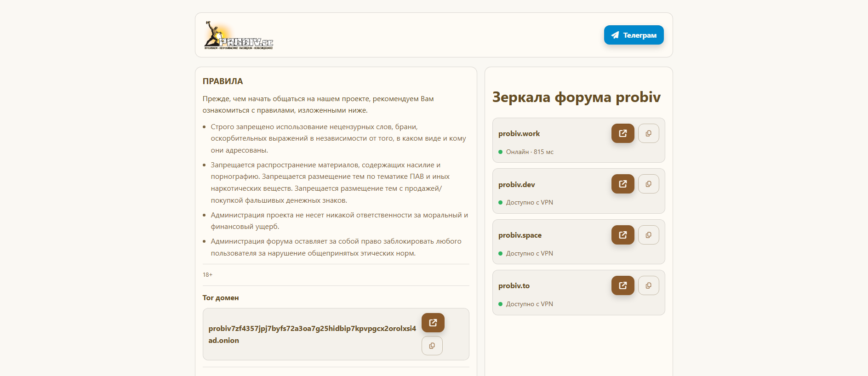This screenshot has height=376, width=868.
Task: Select the probiv.dev domain text
Action: 517,185
